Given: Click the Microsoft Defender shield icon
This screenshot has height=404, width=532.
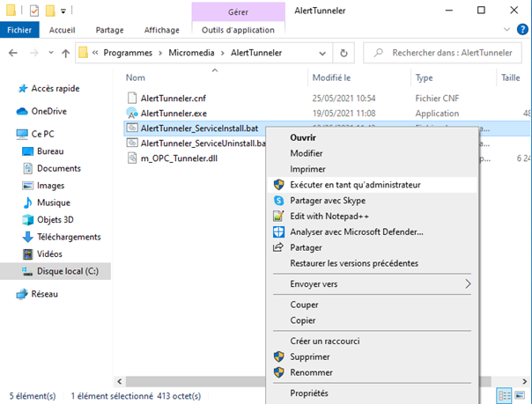Looking at the screenshot, I should point(278,232).
